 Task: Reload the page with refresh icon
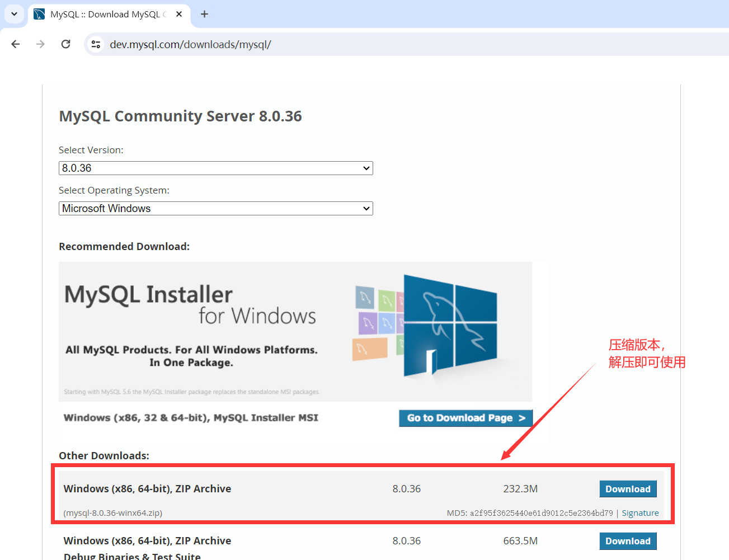[x=65, y=44]
